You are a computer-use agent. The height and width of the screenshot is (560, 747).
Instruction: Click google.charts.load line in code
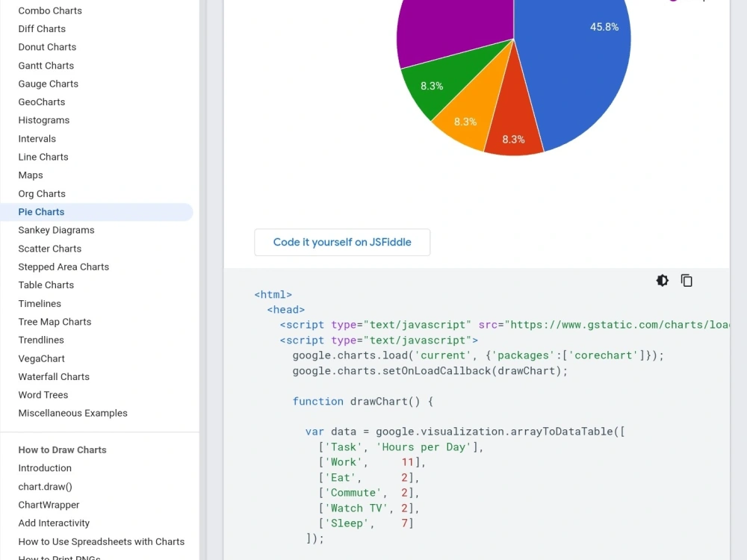(x=478, y=355)
